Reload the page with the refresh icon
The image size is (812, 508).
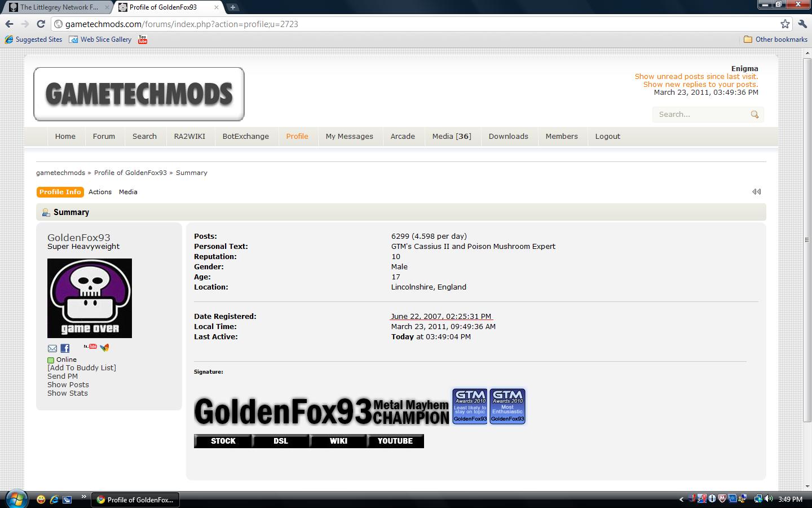[x=41, y=24]
